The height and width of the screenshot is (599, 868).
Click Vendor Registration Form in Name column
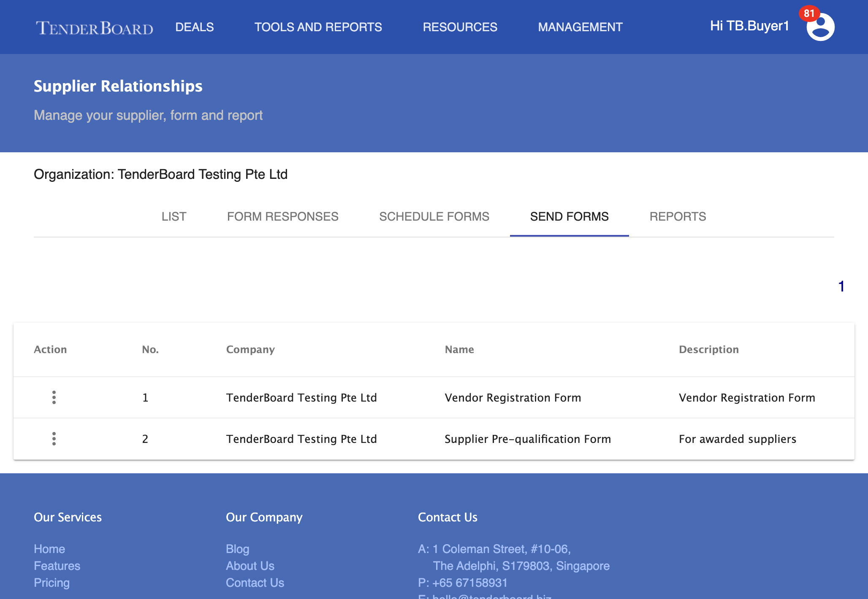click(513, 397)
